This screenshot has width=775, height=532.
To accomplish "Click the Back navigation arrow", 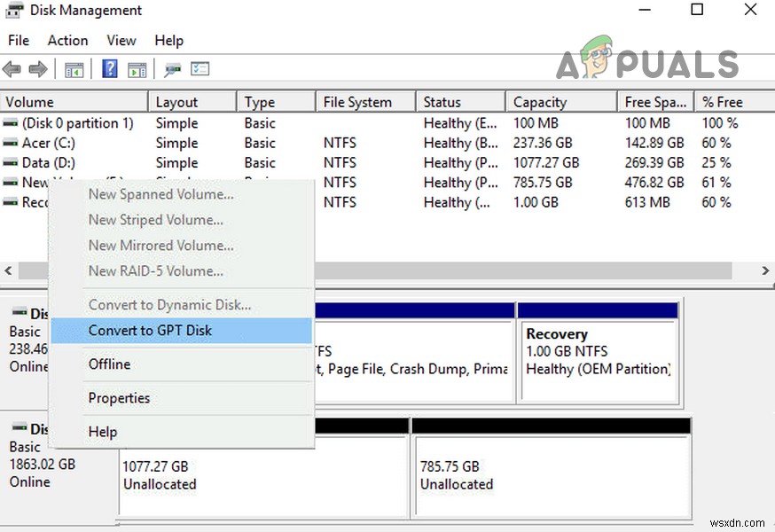I will (x=12, y=68).
